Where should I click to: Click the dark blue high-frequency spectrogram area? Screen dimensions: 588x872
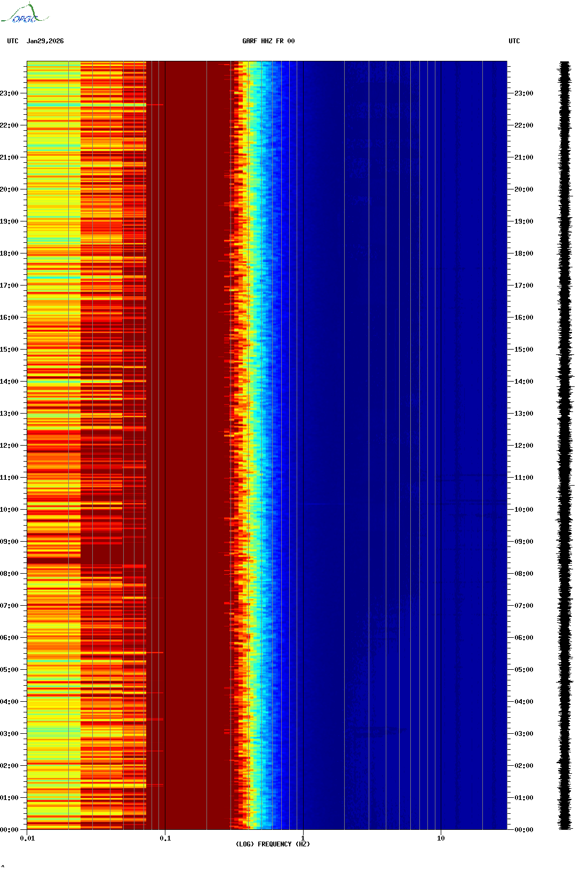(x=400, y=446)
